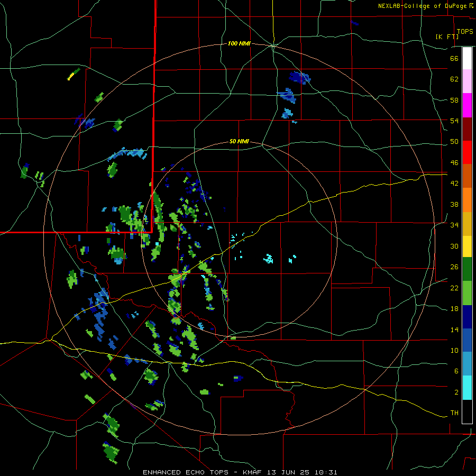This screenshot has height=476, width=476.
Task: Click the legend value "54"
Action: 454,121
